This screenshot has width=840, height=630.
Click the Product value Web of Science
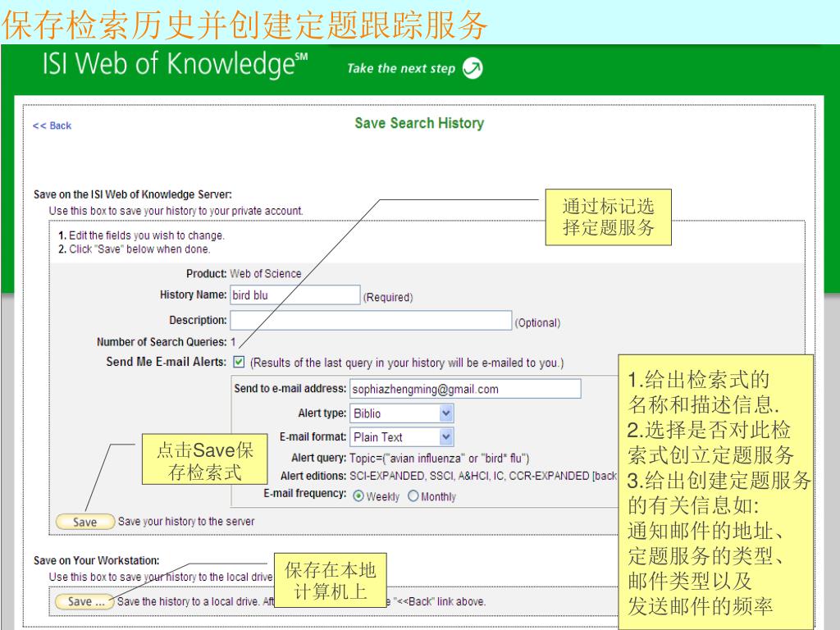pyautogui.click(x=266, y=274)
